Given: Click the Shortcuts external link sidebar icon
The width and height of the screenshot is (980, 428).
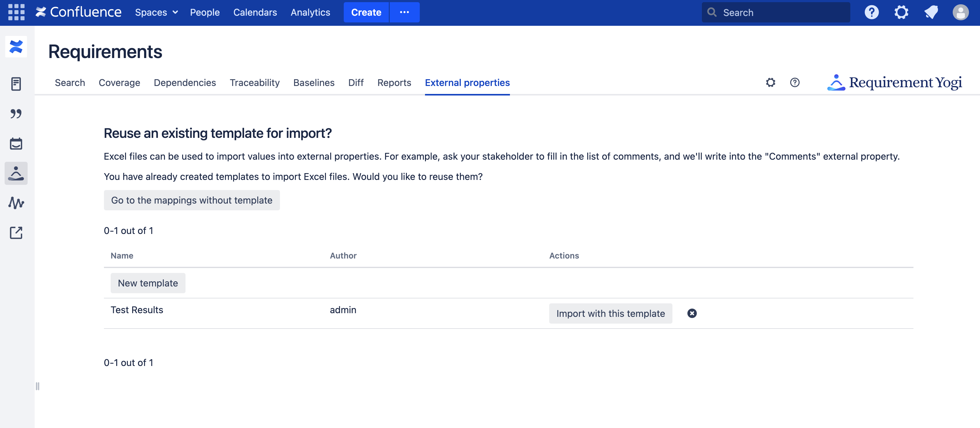Looking at the screenshot, I should pyautogui.click(x=16, y=233).
